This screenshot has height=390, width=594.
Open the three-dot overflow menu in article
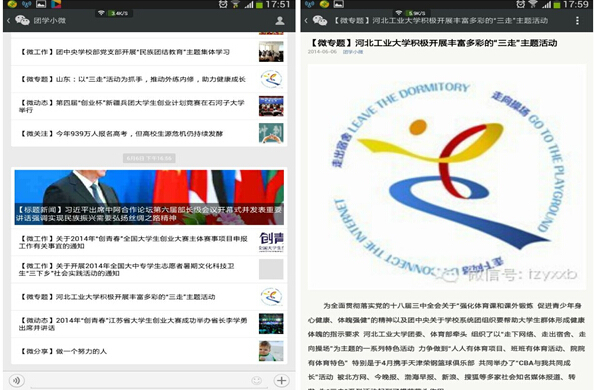577,20
